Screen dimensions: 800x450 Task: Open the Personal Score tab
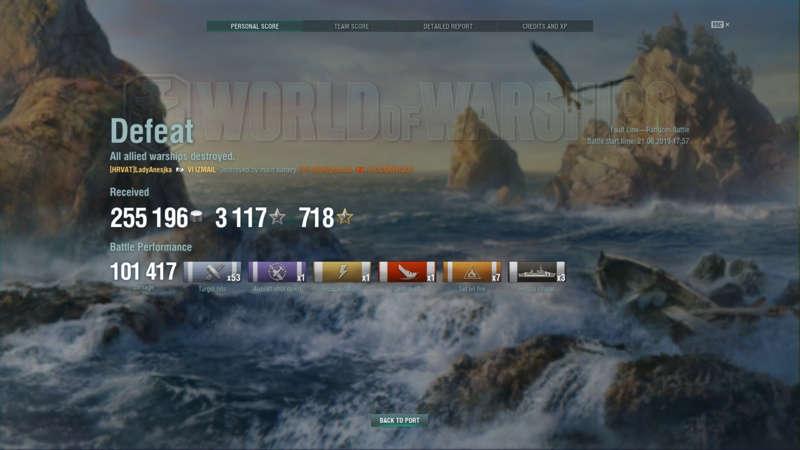click(x=255, y=26)
